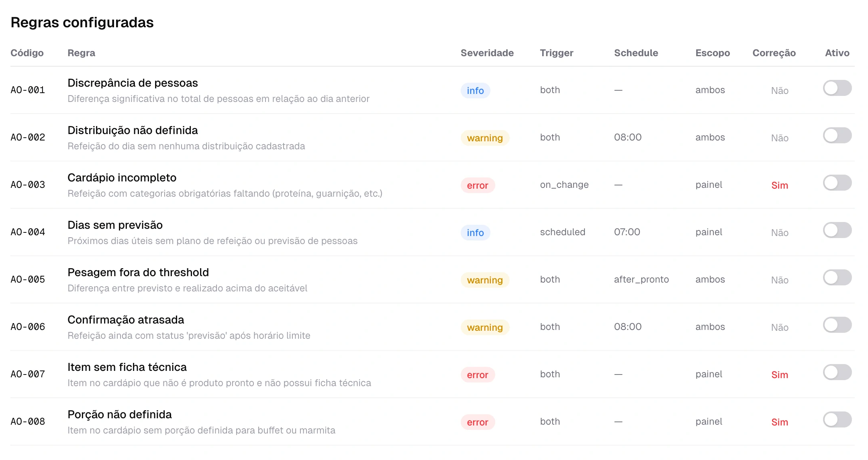Toggle Ativo for AO-006 Confirmação atrasada
The image size is (868, 460).
(x=837, y=325)
